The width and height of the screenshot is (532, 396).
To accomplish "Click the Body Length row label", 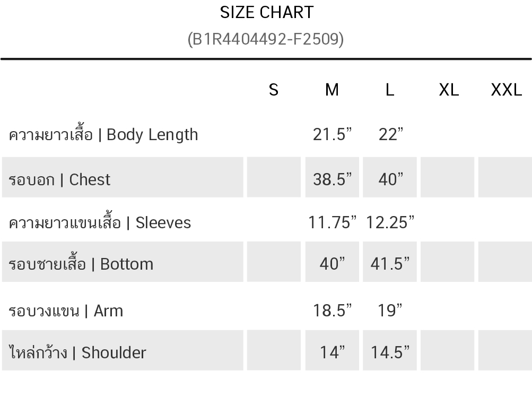I will (x=103, y=134).
